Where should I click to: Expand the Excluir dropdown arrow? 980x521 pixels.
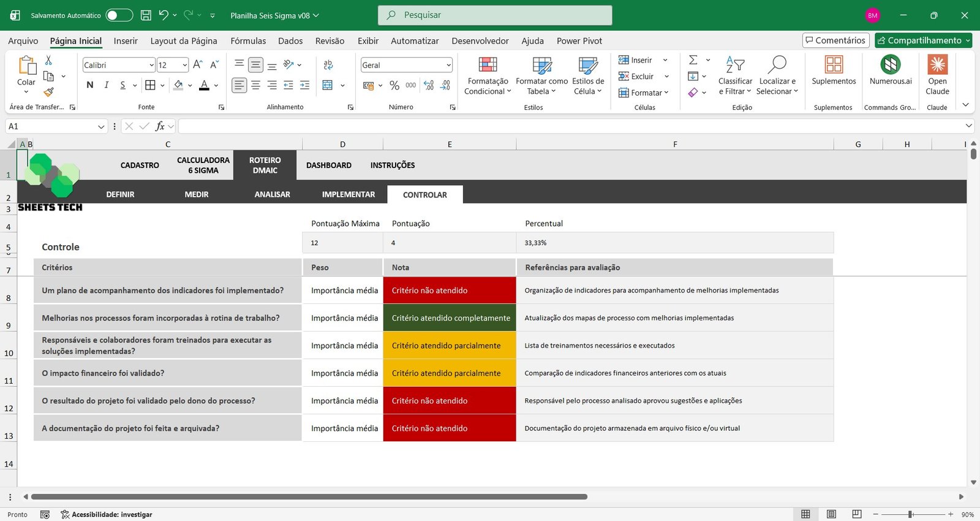pos(666,77)
